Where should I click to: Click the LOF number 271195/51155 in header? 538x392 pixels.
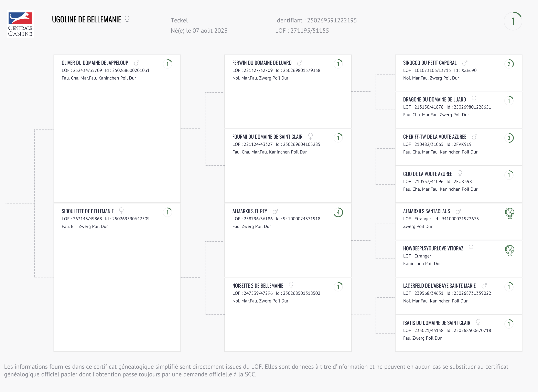pyautogui.click(x=310, y=31)
